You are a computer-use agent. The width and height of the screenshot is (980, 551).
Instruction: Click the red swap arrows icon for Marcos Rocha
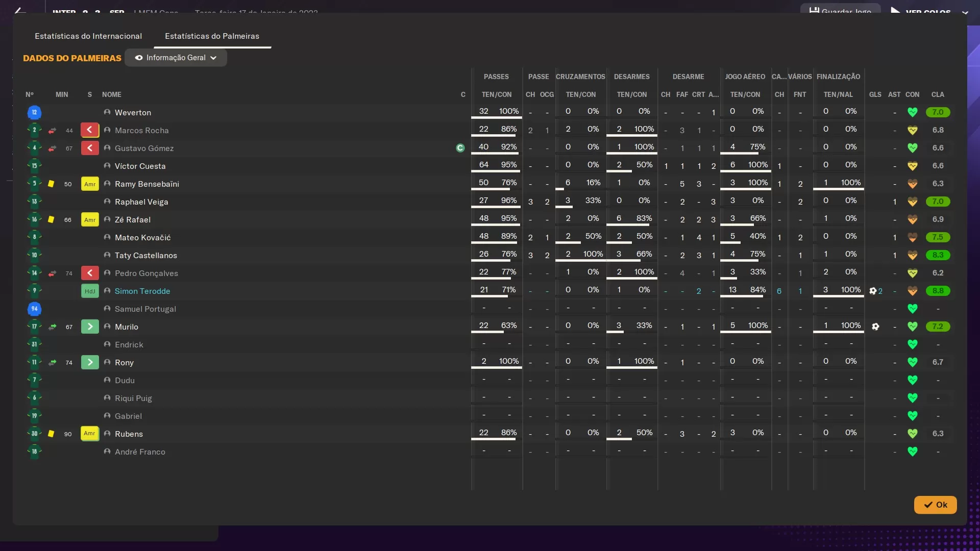click(52, 131)
